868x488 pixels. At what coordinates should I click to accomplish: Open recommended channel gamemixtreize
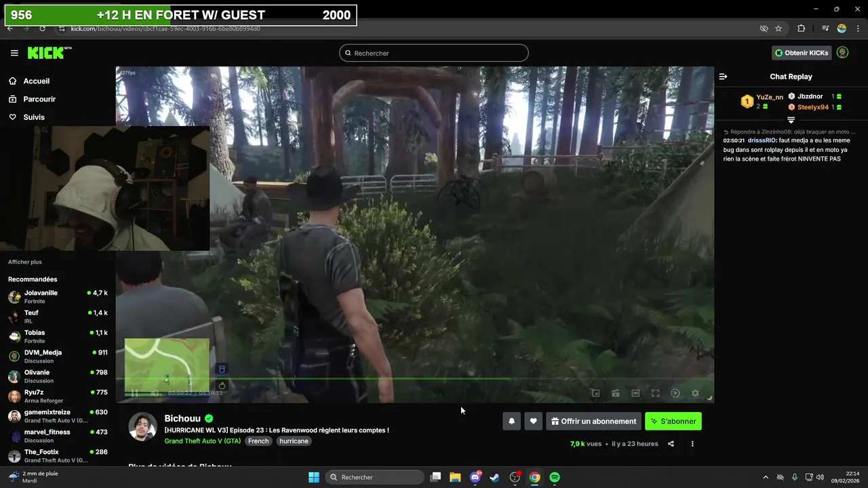tap(58, 416)
